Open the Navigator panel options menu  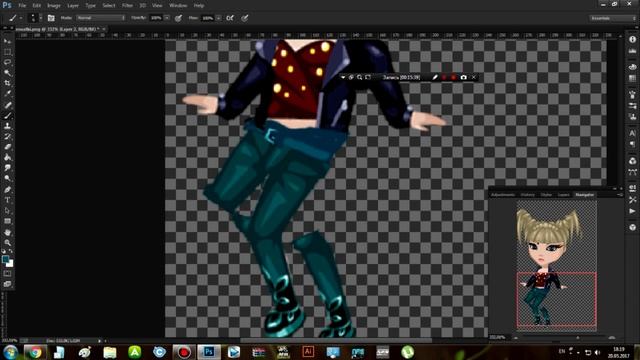(620, 195)
